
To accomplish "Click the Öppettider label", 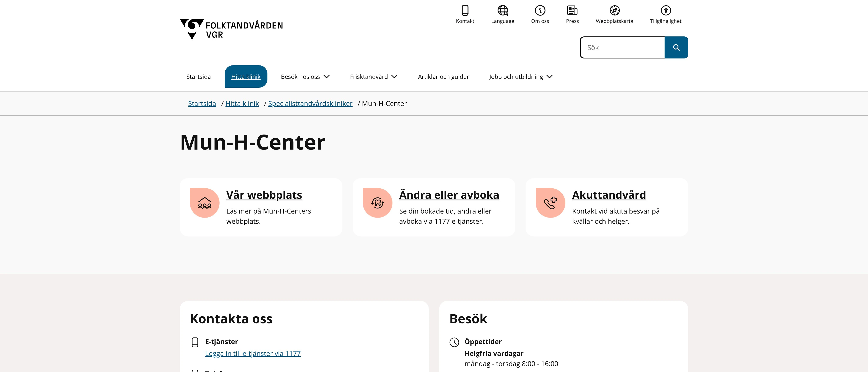I will point(483,342).
